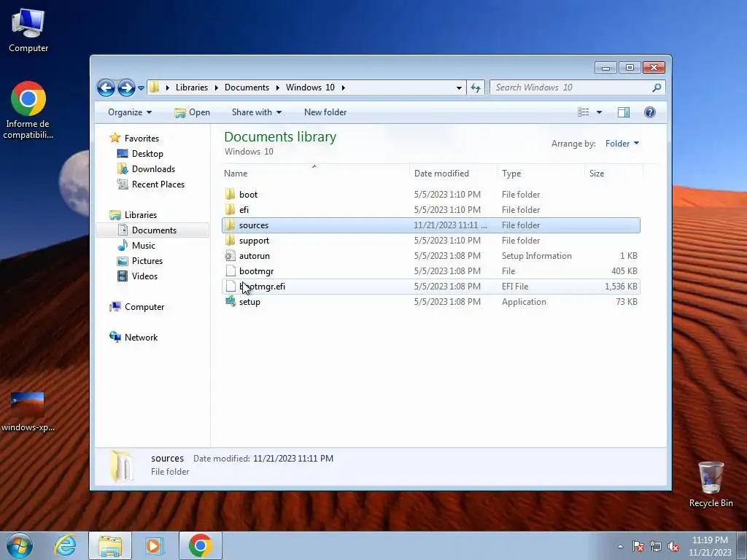This screenshot has height=560, width=747.
Task: Select Libraries in the navigation pane
Action: pyautogui.click(x=141, y=215)
